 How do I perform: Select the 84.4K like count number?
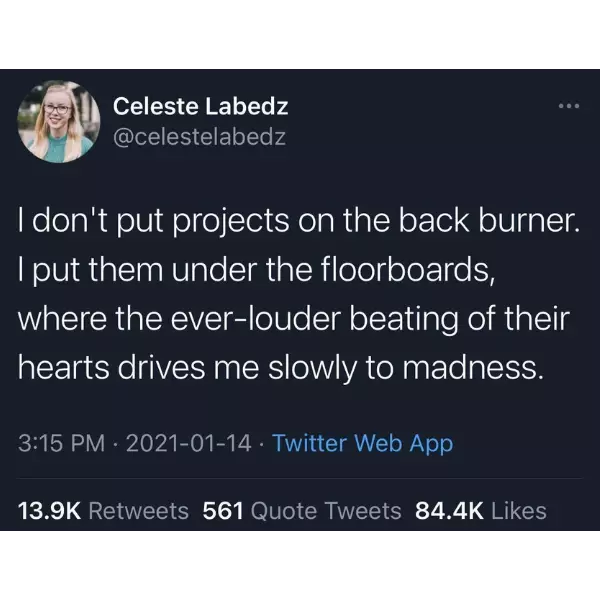coord(449,511)
